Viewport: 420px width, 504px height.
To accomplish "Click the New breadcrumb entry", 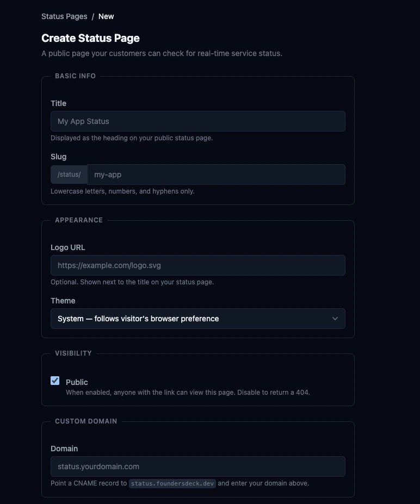I will (x=106, y=16).
